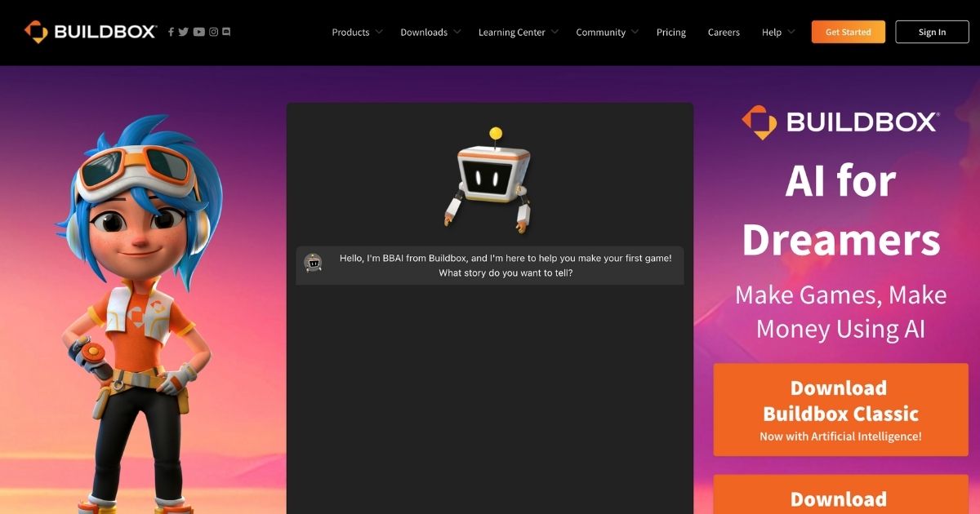
Task: Expand the Learning Center dropdown arrow
Action: point(555,32)
